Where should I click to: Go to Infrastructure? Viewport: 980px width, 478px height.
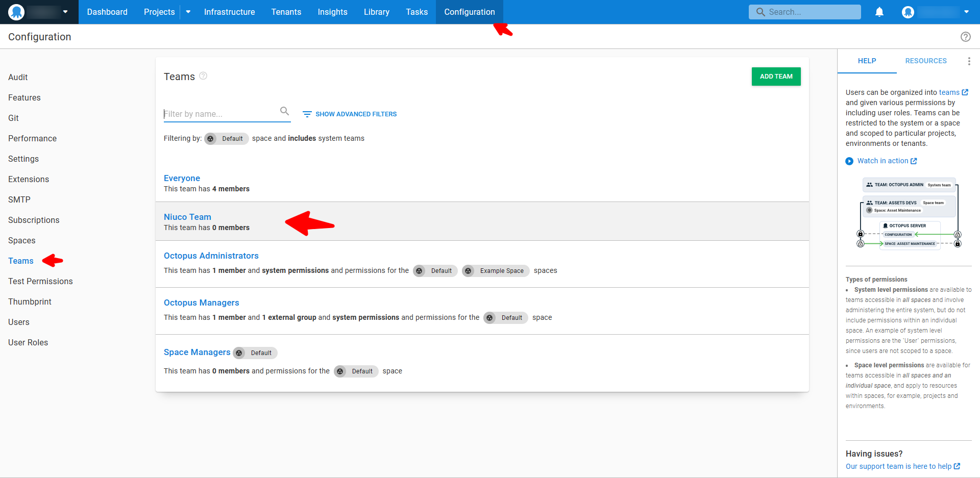point(229,12)
